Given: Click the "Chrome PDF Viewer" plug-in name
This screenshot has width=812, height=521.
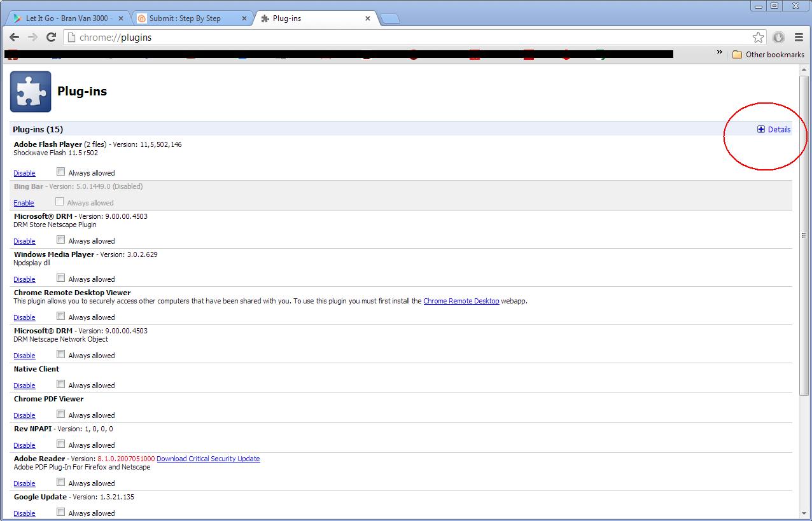Looking at the screenshot, I should (48, 399).
